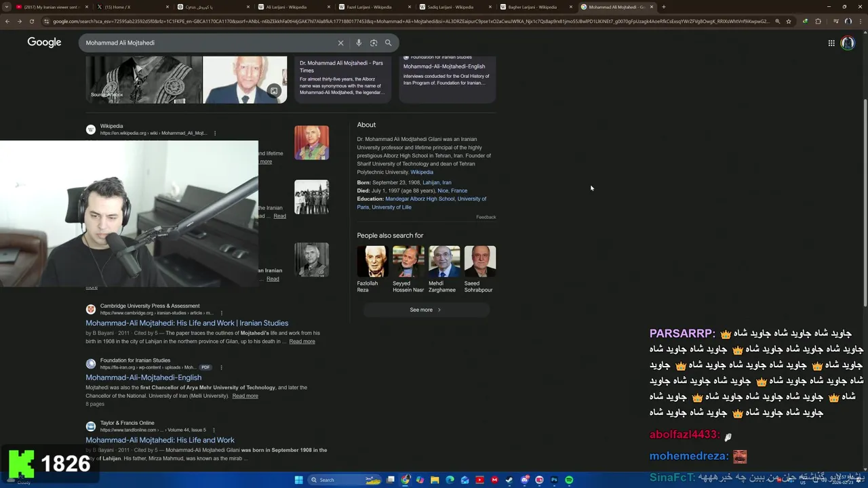Viewport: 868px width, 488px height.
Task: Open Mohammad-Ali-Mojtahedi-English PDF result
Action: 143,378
